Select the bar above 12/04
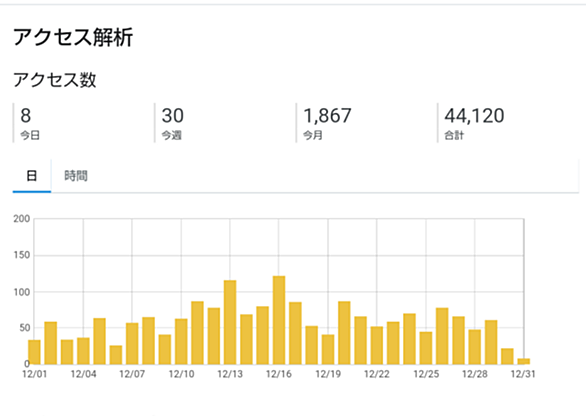 pyautogui.click(x=83, y=351)
